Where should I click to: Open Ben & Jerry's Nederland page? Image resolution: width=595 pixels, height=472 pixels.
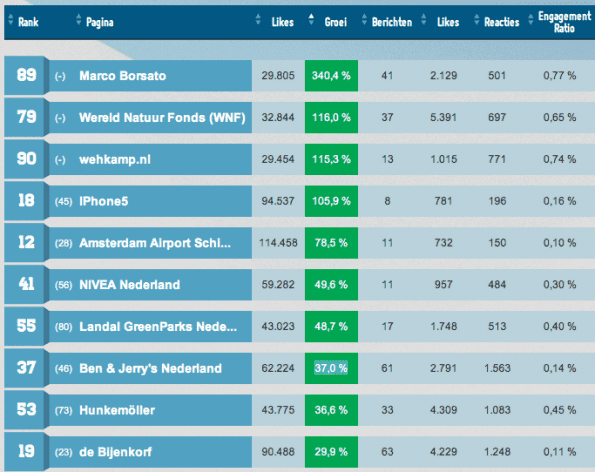click(150, 368)
